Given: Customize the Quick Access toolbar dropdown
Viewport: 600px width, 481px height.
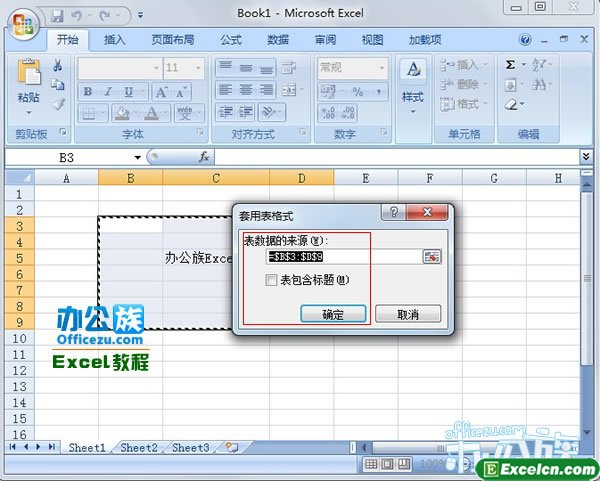Looking at the screenshot, I should click(x=140, y=16).
